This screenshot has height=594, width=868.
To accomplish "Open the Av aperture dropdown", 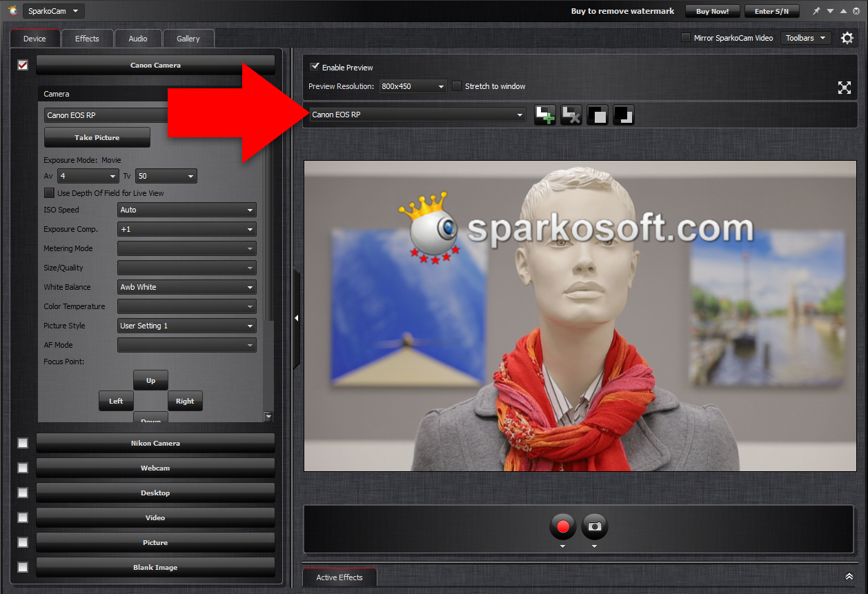I will click(88, 176).
